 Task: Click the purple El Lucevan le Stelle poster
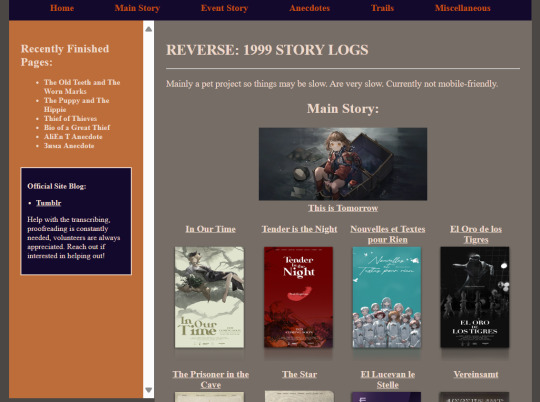click(386, 397)
